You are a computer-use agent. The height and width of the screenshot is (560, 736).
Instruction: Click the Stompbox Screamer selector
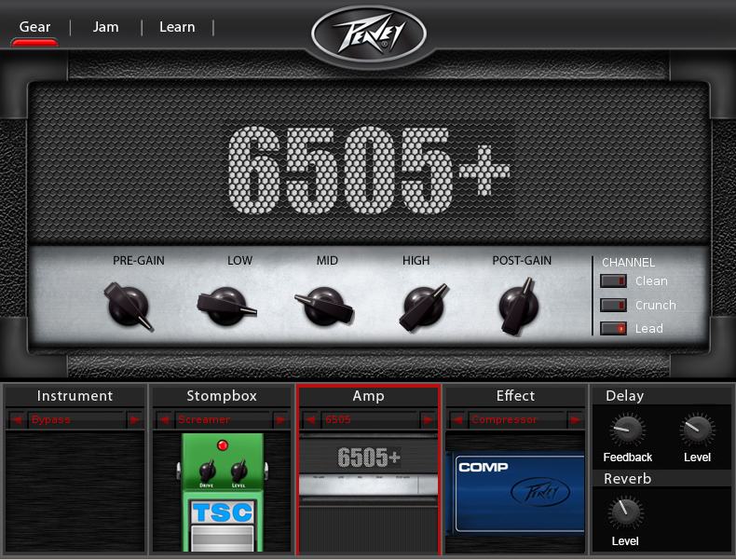coord(223,419)
